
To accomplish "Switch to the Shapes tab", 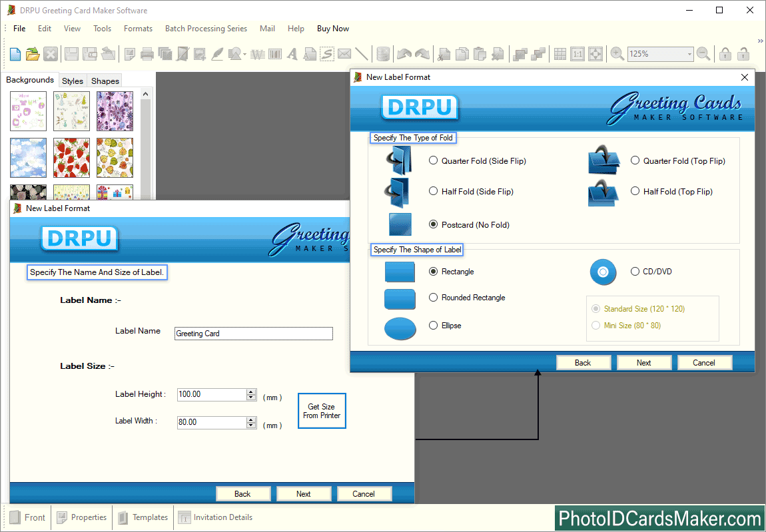I will [x=105, y=81].
